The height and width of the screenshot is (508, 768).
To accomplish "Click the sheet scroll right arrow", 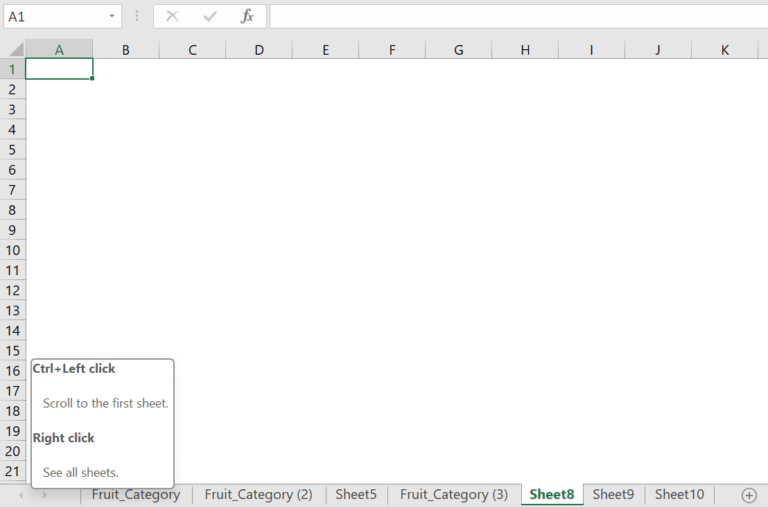I will point(44,495).
